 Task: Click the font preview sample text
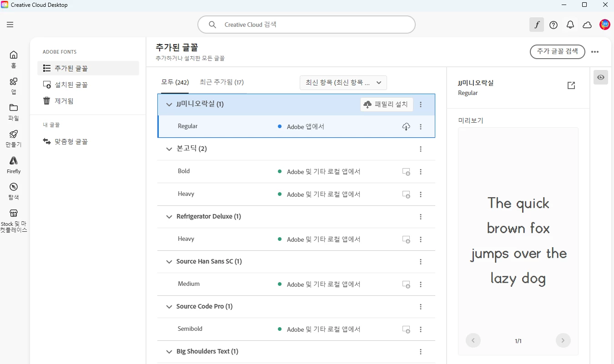[518, 240]
